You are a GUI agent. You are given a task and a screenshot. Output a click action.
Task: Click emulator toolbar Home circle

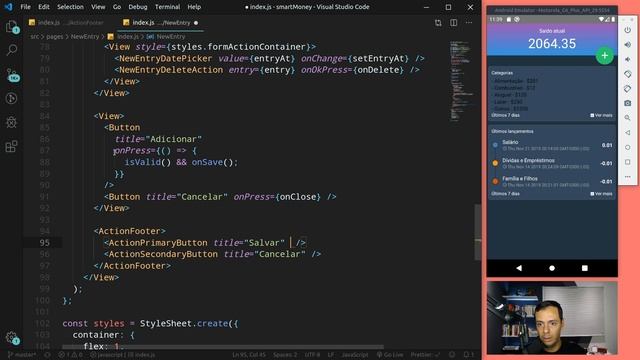pos(627,147)
